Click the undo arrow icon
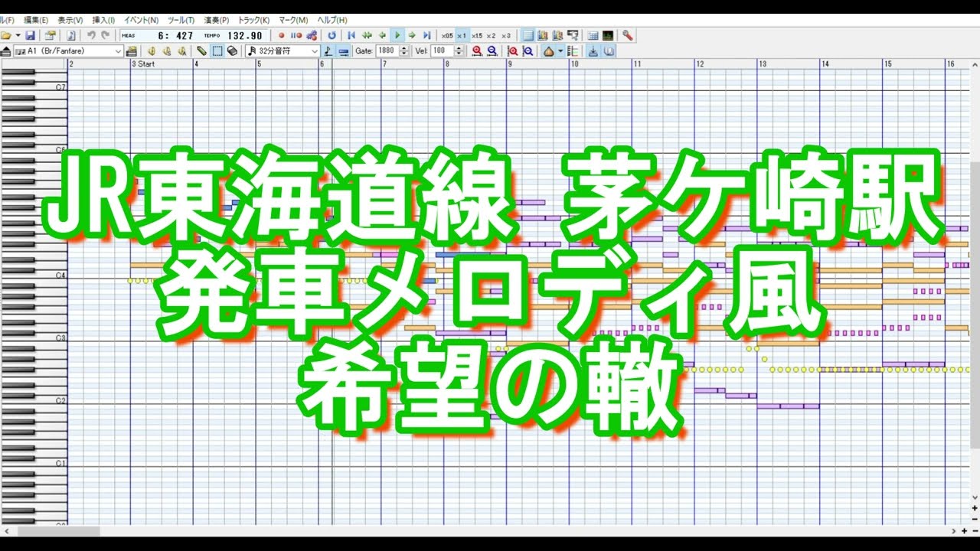Viewport: 980px width, 551px height. [x=91, y=35]
